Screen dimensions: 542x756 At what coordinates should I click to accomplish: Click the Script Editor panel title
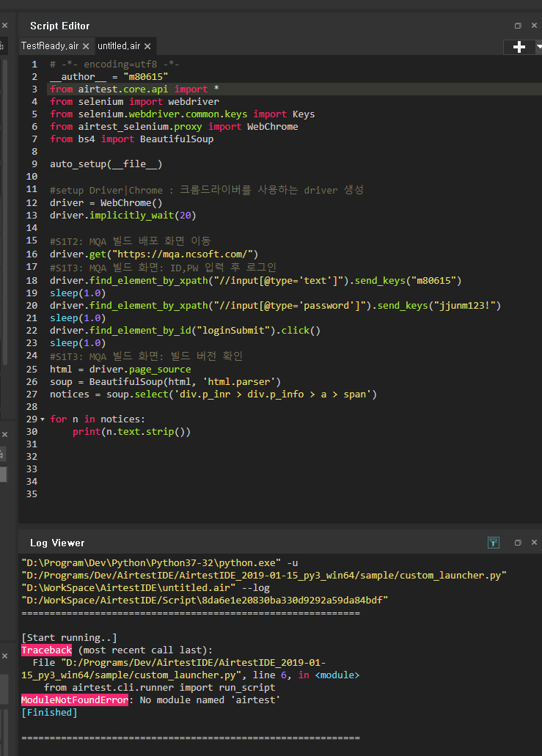[60, 26]
